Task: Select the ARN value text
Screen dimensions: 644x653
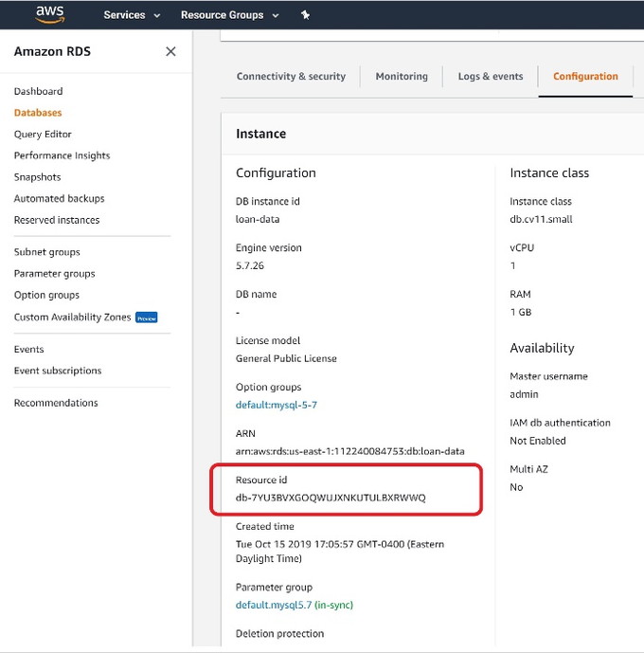Action: [x=349, y=451]
